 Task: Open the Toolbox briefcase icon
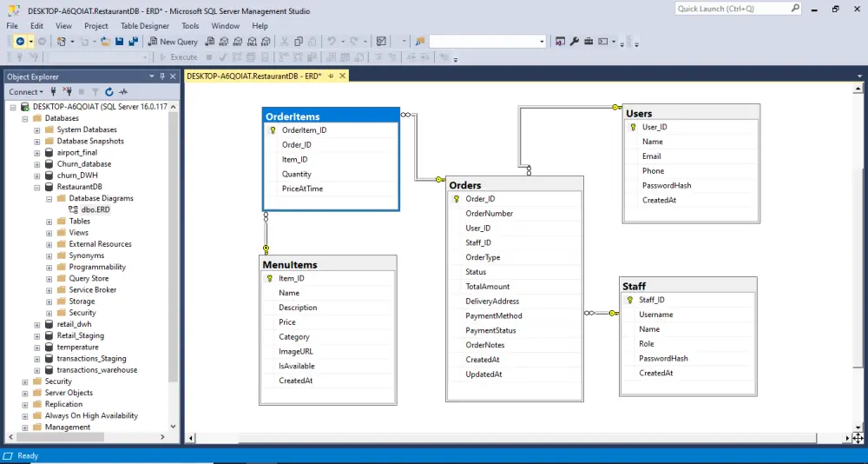point(589,42)
